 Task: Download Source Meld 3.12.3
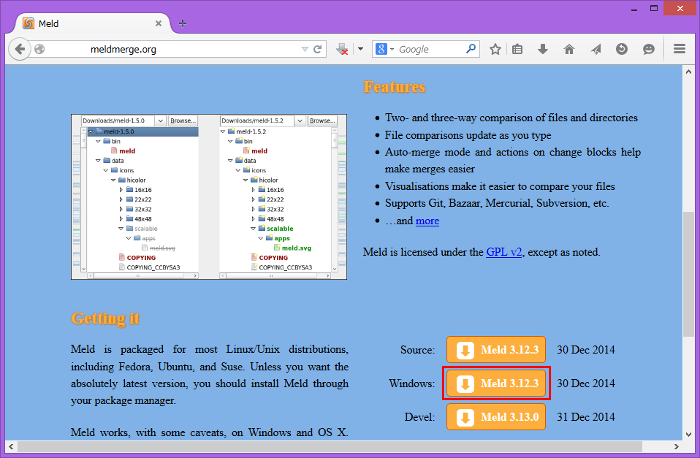pyautogui.click(x=496, y=350)
